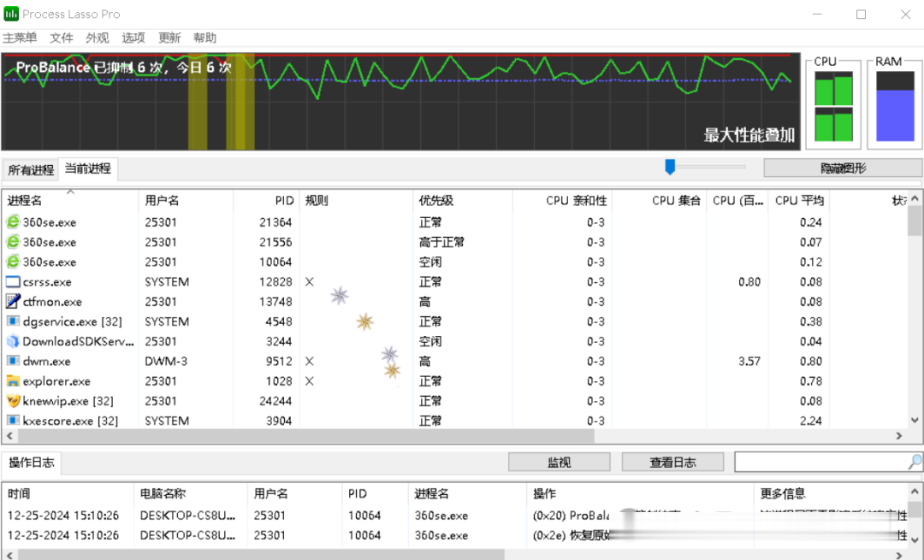This screenshot has height=560, width=924.
Task: Click the 最大性能叠加 power plan label
Action: click(749, 135)
